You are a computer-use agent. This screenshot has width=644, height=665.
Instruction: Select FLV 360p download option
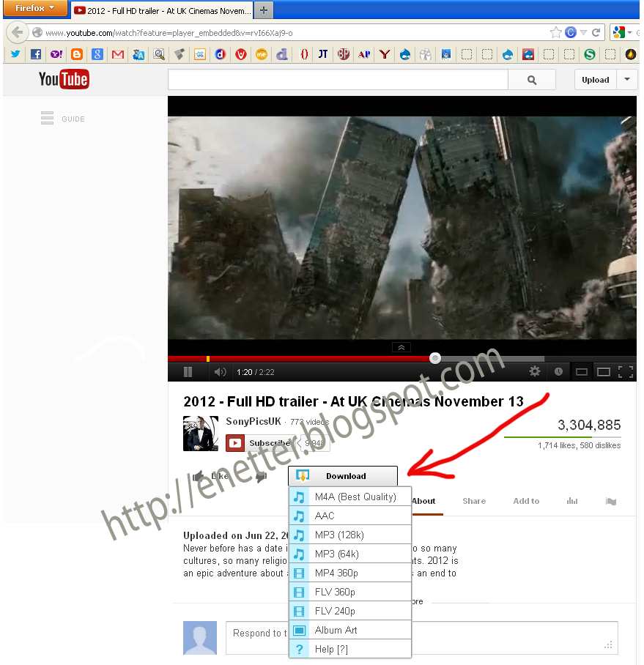[350, 592]
